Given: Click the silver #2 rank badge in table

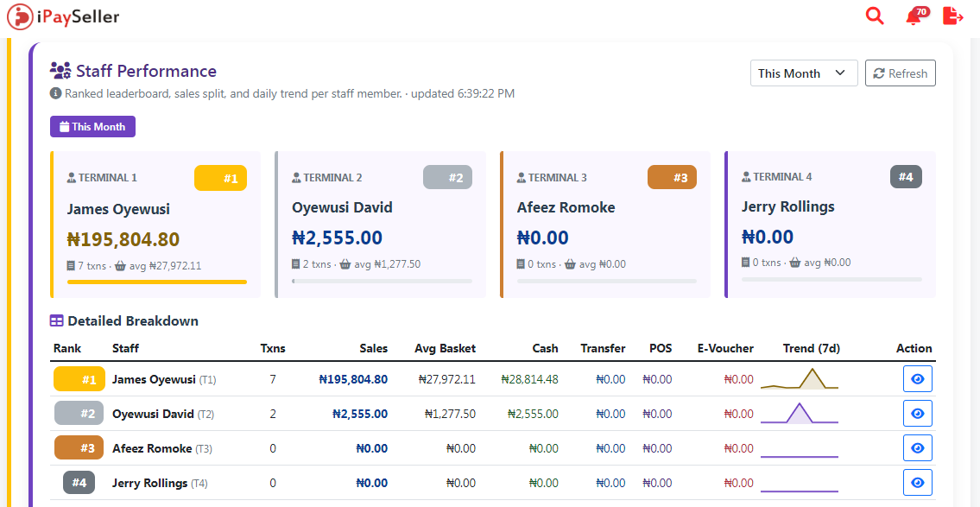Looking at the screenshot, I should point(79,414).
